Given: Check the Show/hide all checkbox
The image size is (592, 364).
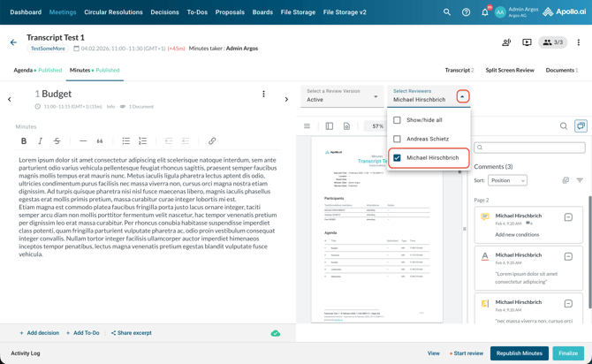Looking at the screenshot, I should point(397,120).
